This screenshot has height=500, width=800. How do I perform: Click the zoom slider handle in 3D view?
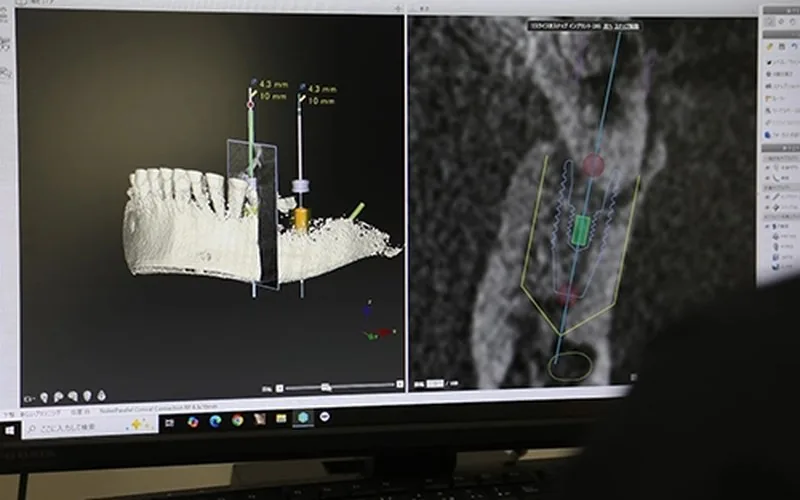326,387
